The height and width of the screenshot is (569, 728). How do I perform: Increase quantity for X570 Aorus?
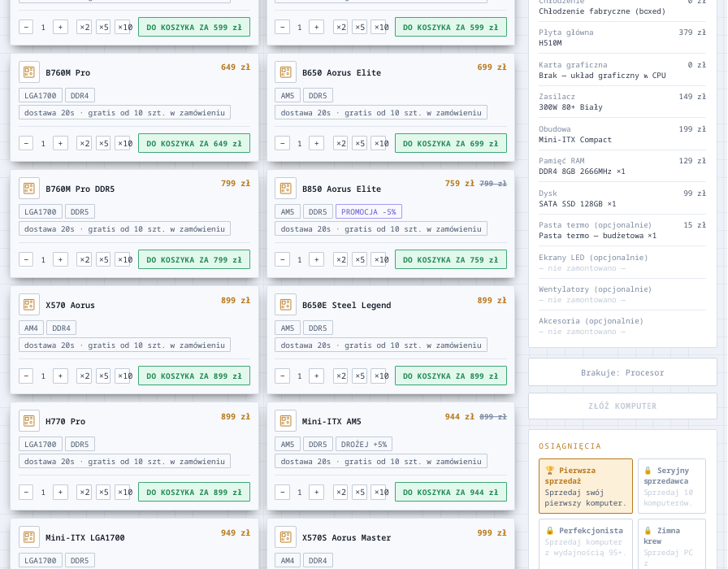point(60,376)
